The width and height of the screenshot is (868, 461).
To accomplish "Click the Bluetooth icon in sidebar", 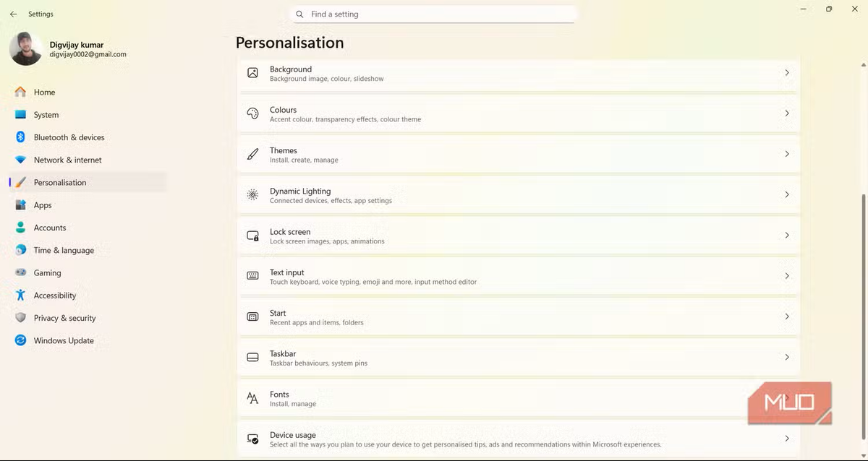I will click(x=20, y=137).
